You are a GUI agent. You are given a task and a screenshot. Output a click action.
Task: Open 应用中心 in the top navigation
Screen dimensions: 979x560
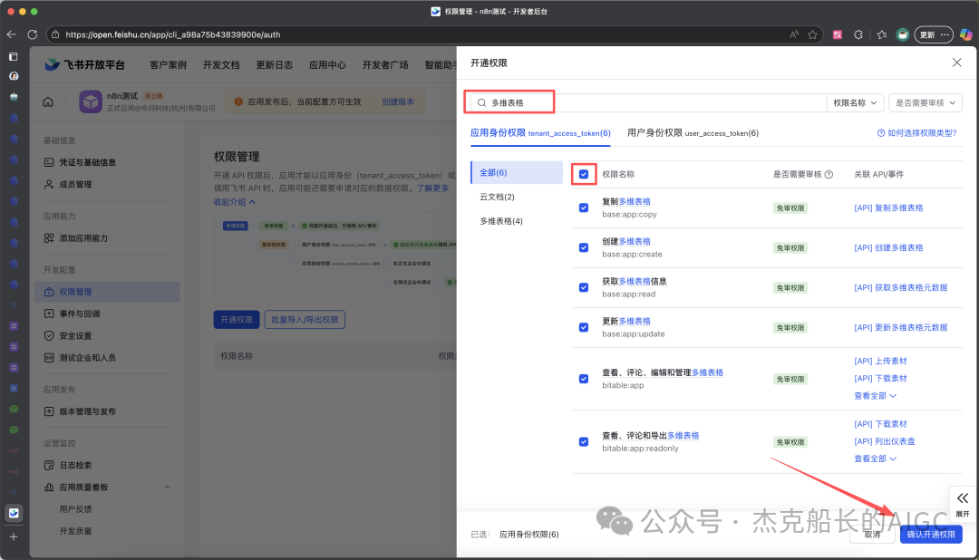pos(327,65)
